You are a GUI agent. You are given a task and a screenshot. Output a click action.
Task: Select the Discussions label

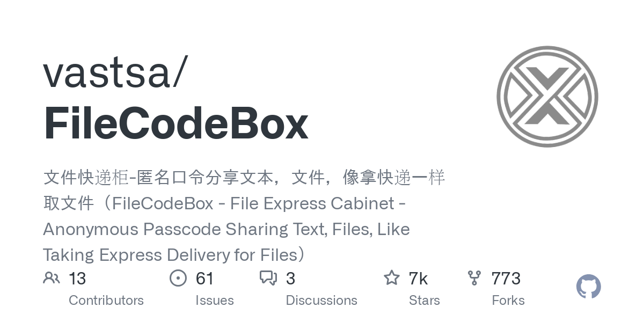tap(321, 300)
